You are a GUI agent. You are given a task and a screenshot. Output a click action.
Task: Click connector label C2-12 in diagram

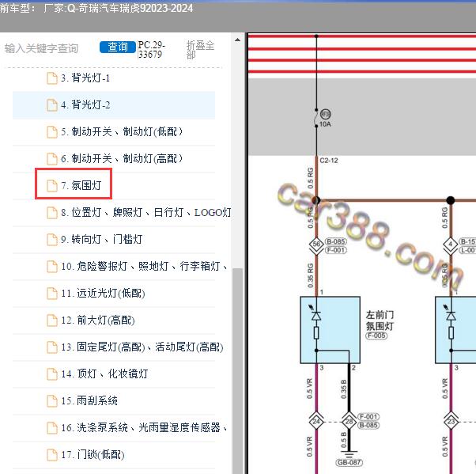tap(329, 161)
